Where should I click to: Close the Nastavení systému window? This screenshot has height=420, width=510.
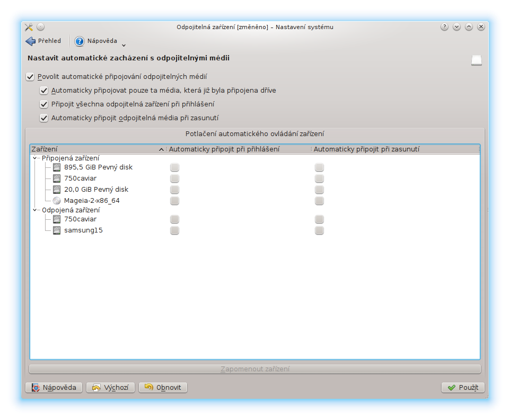[481, 27]
